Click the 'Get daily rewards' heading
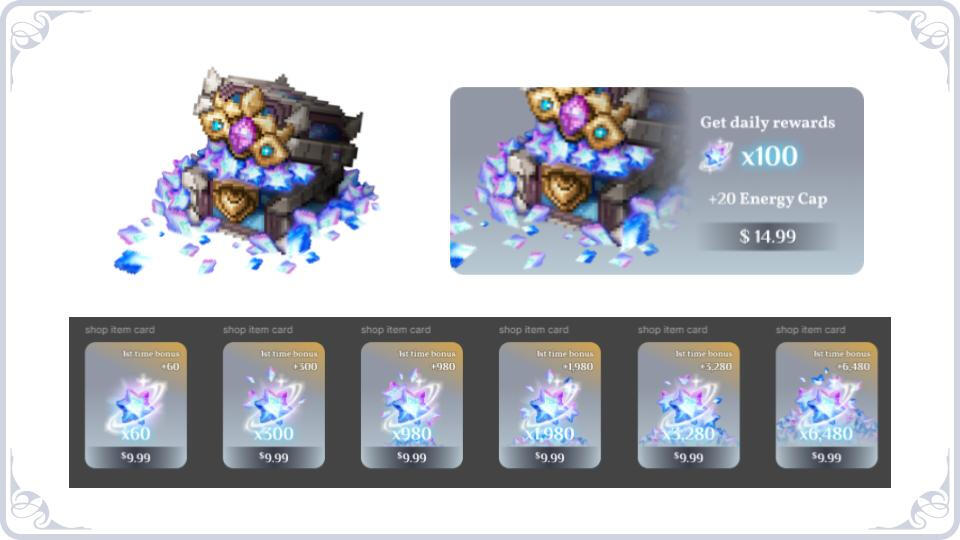The image size is (960, 540). (768, 122)
